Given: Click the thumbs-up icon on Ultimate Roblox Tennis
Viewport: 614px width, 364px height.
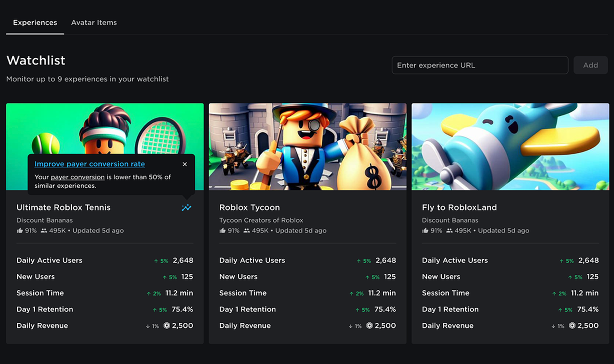Looking at the screenshot, I should (19, 230).
